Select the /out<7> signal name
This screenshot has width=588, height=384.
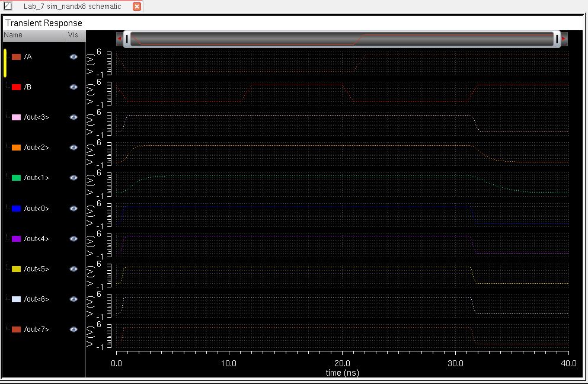(x=37, y=329)
